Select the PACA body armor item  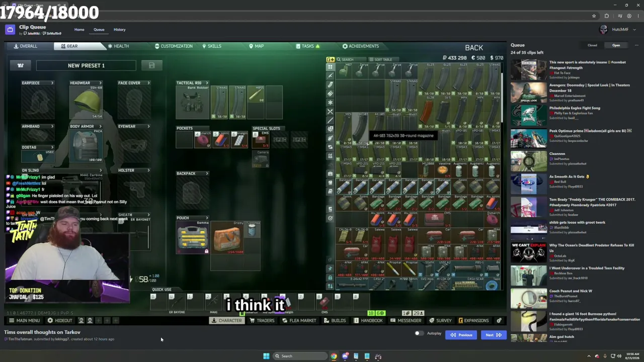coord(87,145)
